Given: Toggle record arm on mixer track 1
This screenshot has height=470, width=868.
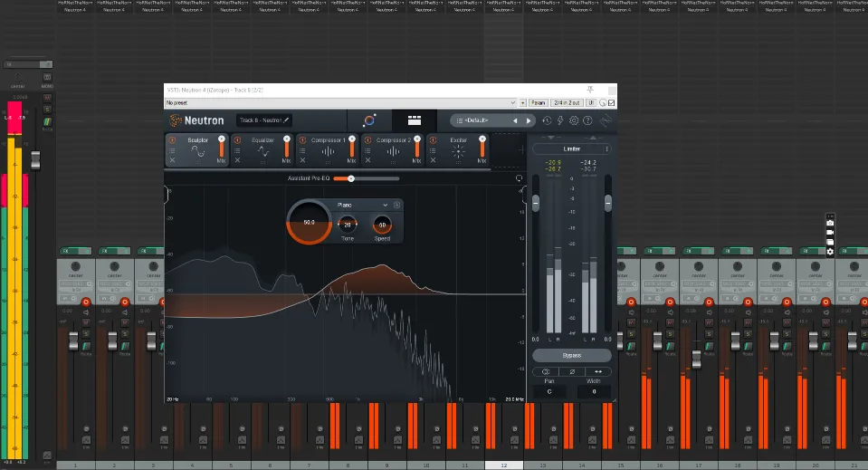Looking at the screenshot, I should coord(86,302).
